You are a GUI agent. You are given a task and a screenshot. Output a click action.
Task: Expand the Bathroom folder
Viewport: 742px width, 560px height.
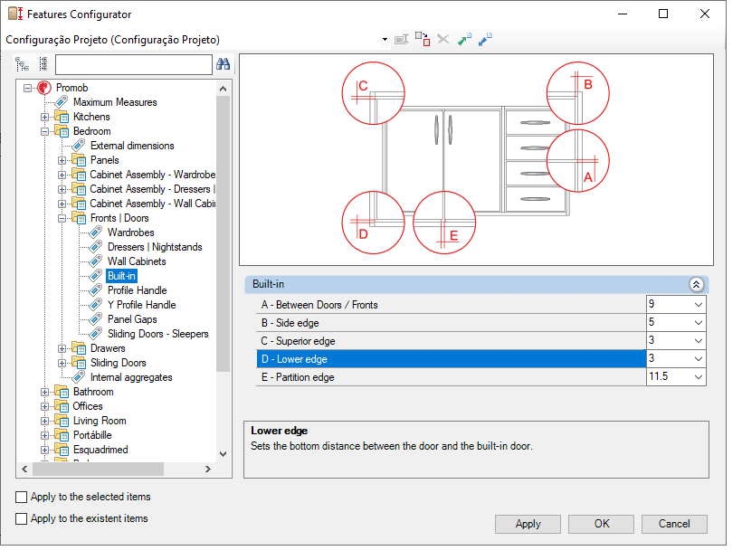pos(44,392)
